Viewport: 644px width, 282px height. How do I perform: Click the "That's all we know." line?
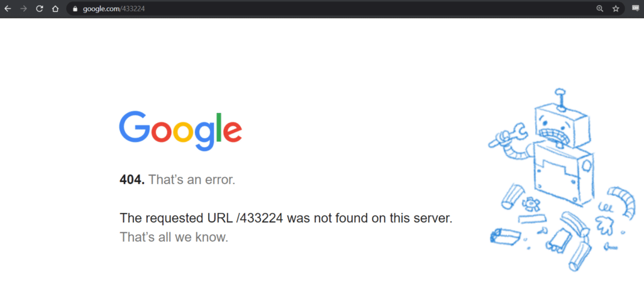(x=174, y=237)
